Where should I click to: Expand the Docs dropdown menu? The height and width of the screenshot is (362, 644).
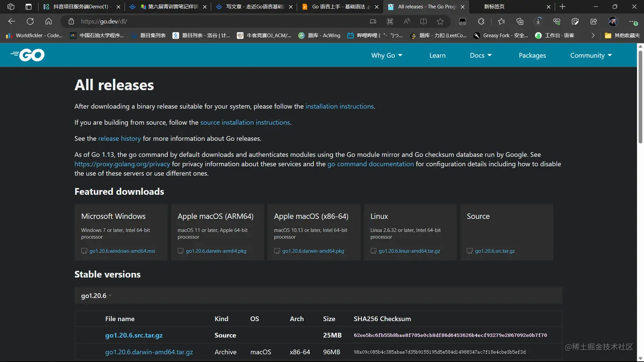[x=481, y=55]
